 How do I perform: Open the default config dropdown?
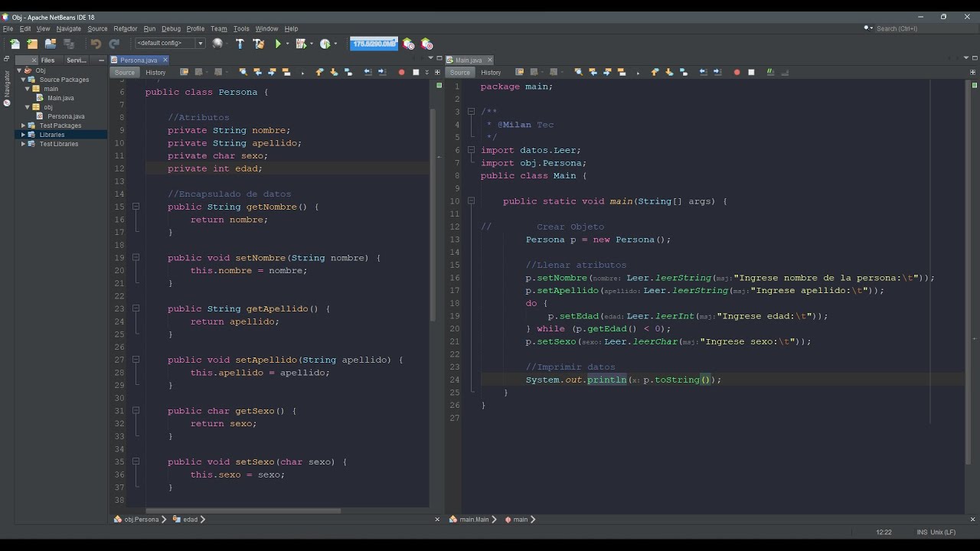point(201,44)
